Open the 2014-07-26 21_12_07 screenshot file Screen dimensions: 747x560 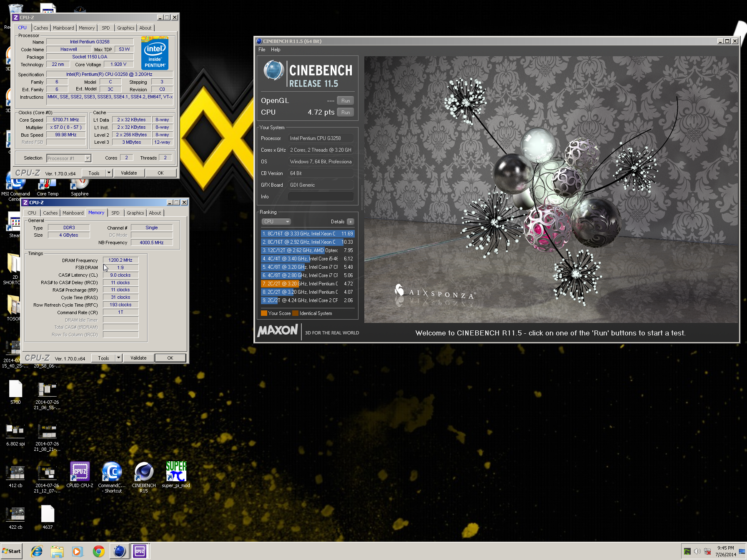coord(47,479)
